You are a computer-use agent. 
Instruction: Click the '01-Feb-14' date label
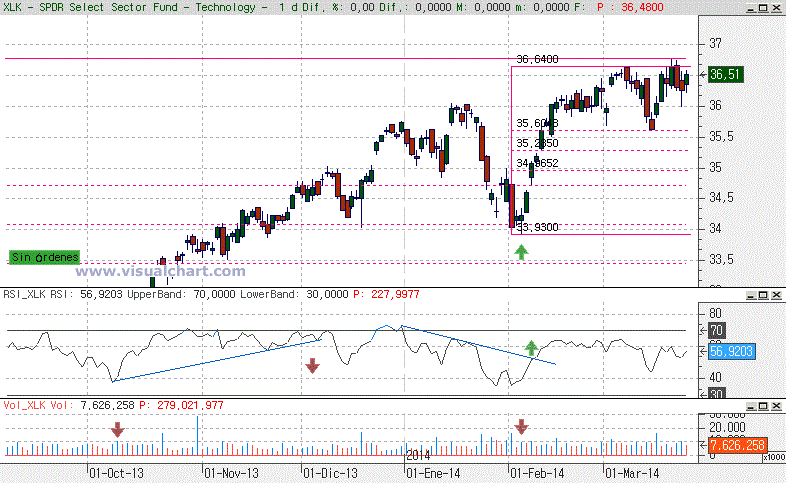point(537,473)
